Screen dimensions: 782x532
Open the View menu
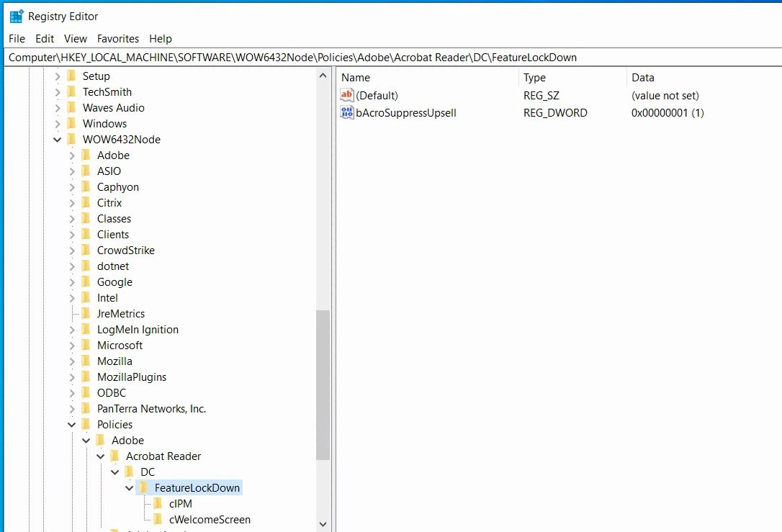(x=75, y=38)
